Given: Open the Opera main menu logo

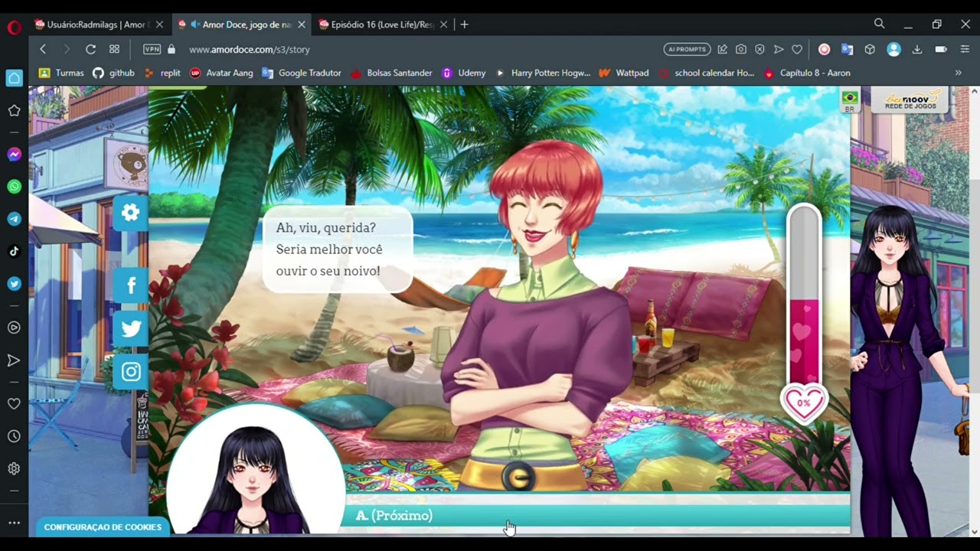Looking at the screenshot, I should pyautogui.click(x=14, y=28).
